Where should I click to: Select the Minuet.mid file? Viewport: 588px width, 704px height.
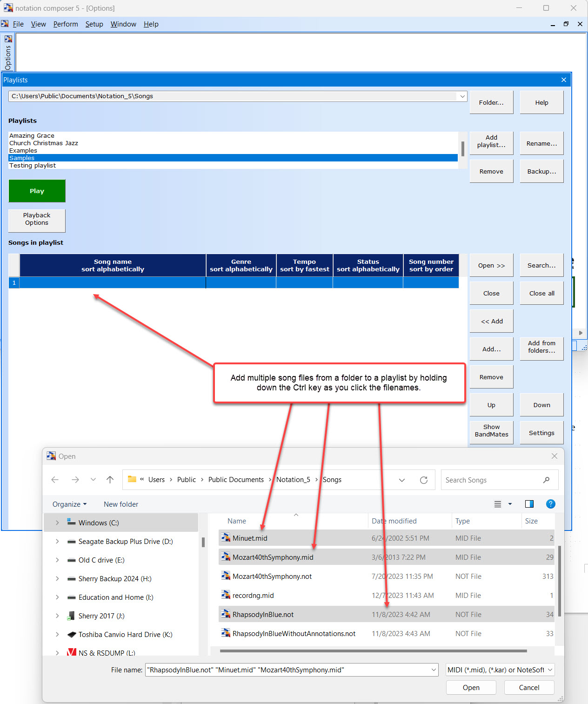[x=250, y=538]
